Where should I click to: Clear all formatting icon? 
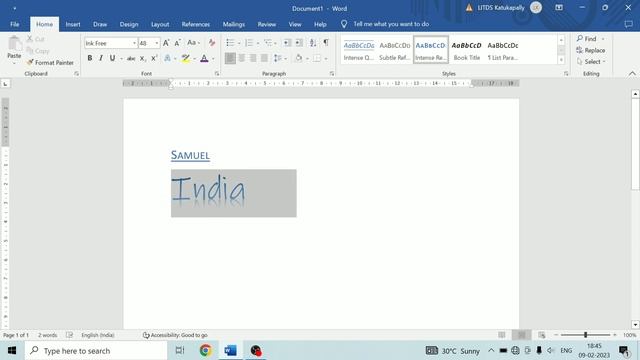pos(211,43)
